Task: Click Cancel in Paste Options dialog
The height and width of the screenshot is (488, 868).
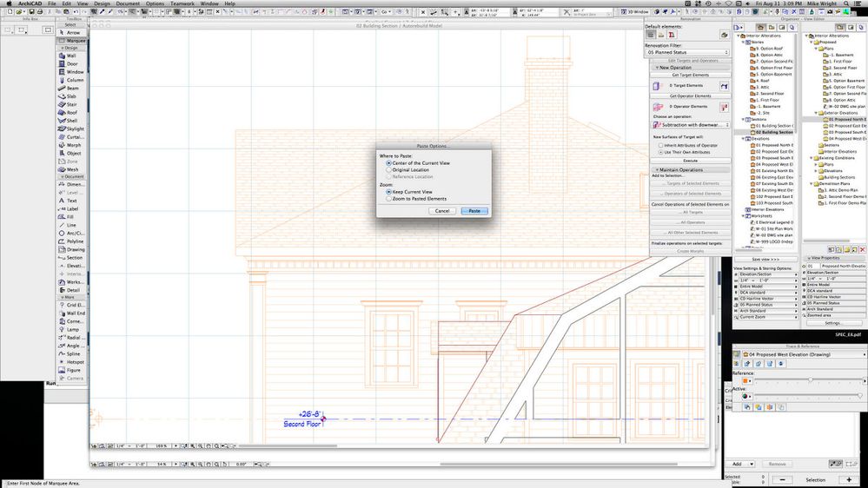Action: (x=441, y=211)
